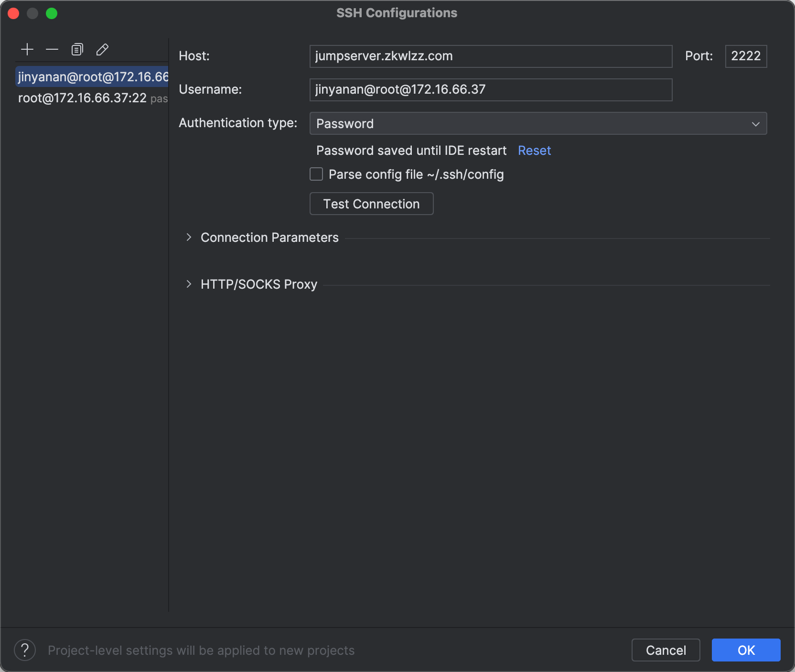This screenshot has width=795, height=672.
Task: Add a new SSH configuration with plus icon
Action: point(27,49)
